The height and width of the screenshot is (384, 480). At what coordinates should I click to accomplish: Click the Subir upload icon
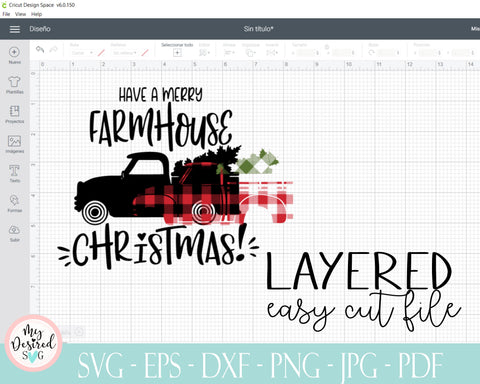14,230
